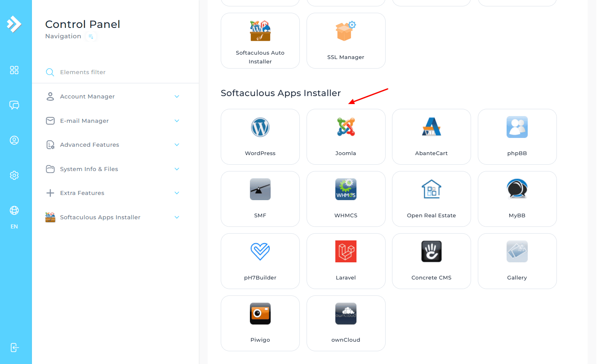Expand the E-mail Manager chevron
This screenshot has height=364, width=598.
(177, 121)
